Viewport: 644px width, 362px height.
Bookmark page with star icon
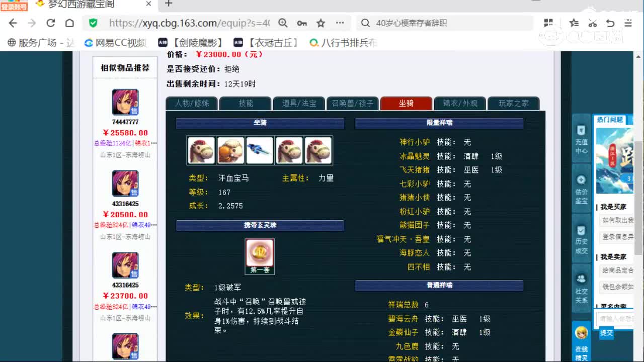(320, 23)
